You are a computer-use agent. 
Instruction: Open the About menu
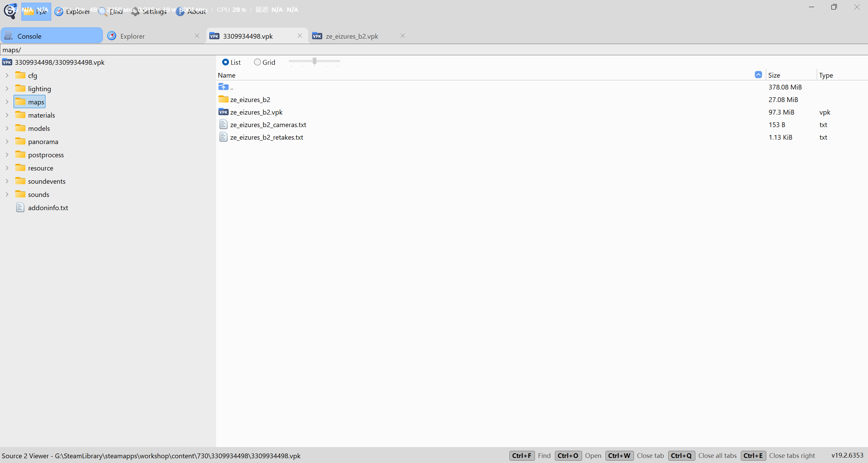coord(191,12)
